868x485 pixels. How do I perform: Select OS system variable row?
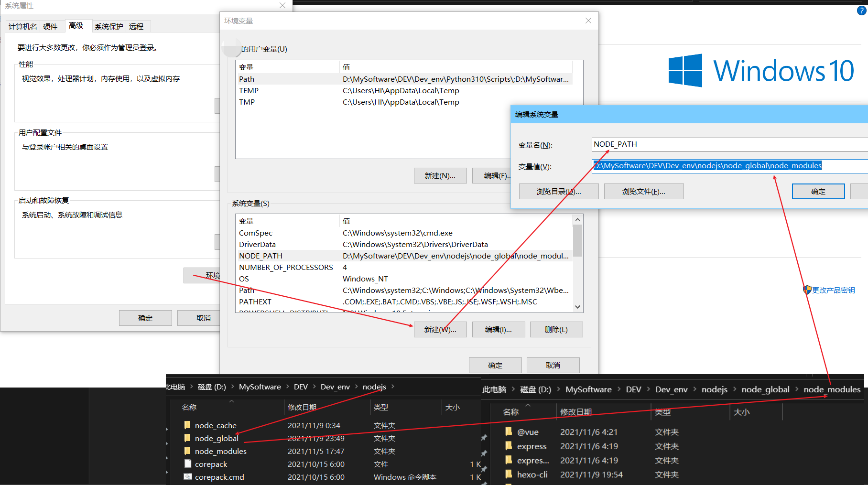click(x=404, y=279)
